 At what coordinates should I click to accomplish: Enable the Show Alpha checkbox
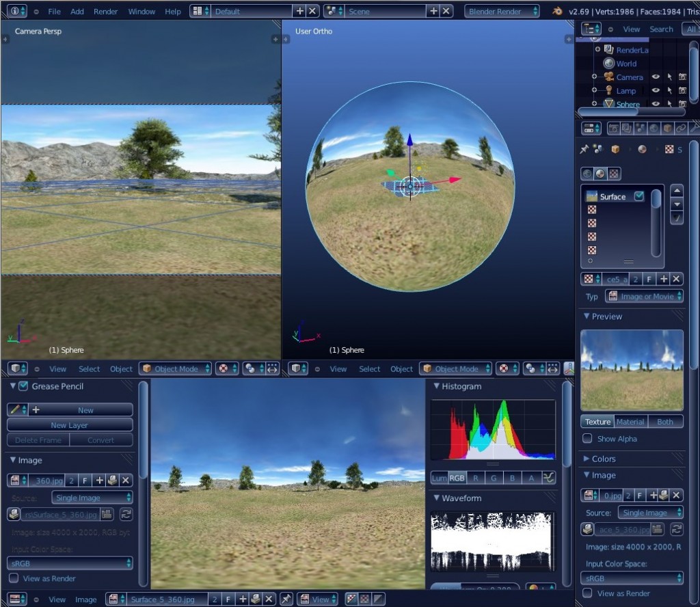tap(587, 439)
